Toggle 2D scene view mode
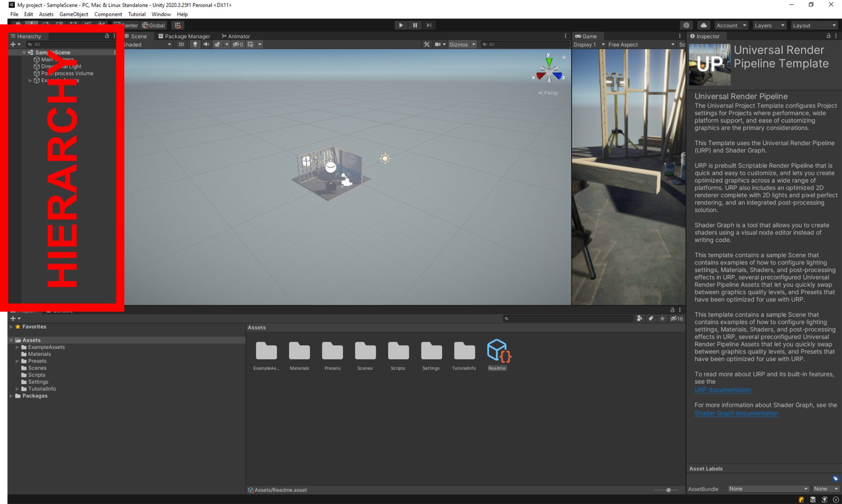Image resolution: width=842 pixels, height=504 pixels. (x=181, y=44)
